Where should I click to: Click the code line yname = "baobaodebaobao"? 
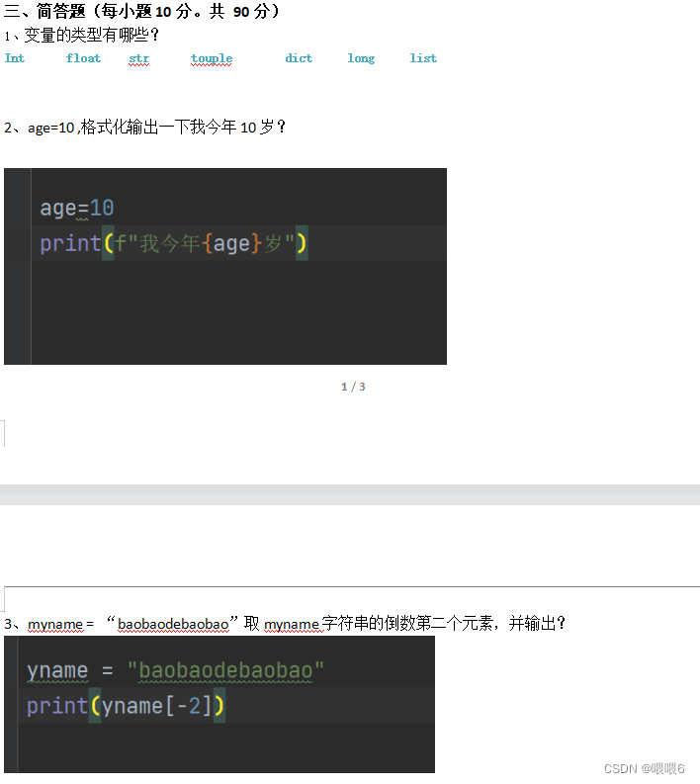pyautogui.click(x=176, y=670)
